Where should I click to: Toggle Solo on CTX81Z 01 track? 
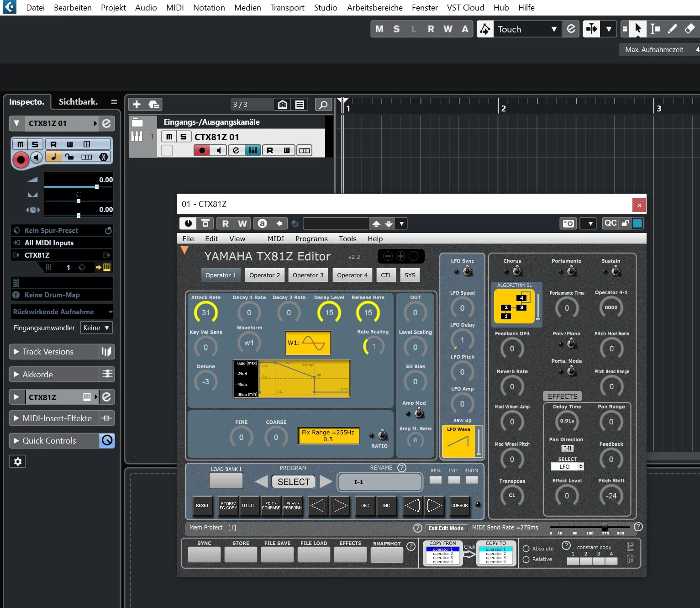point(184,137)
